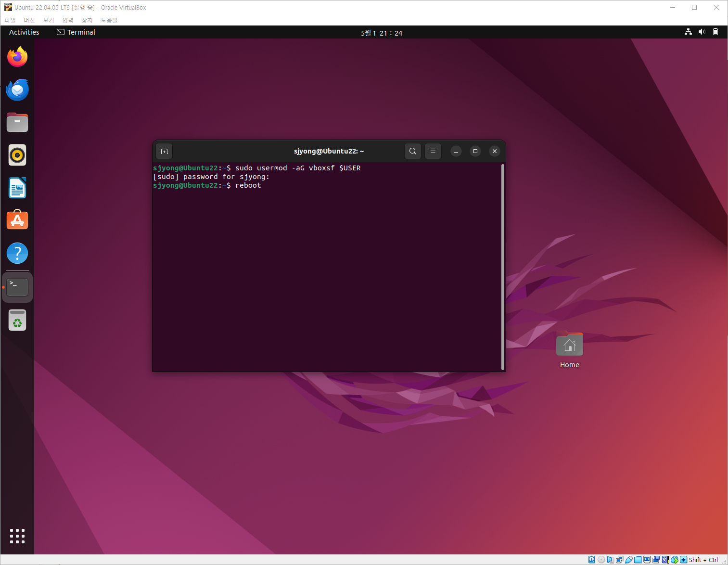The height and width of the screenshot is (565, 728).
Task: Open LibreOffice Writer from the dock
Action: (17, 188)
